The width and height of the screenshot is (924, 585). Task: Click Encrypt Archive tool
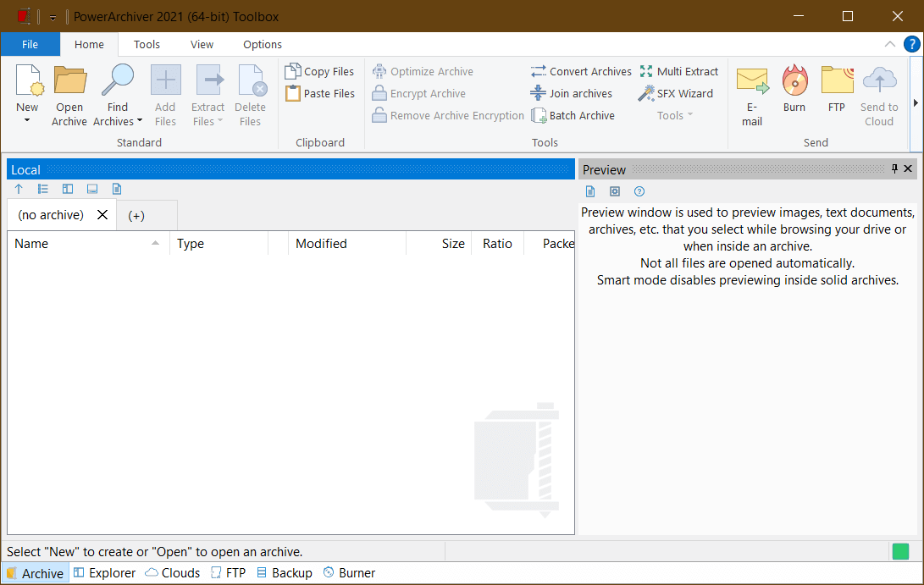419,94
